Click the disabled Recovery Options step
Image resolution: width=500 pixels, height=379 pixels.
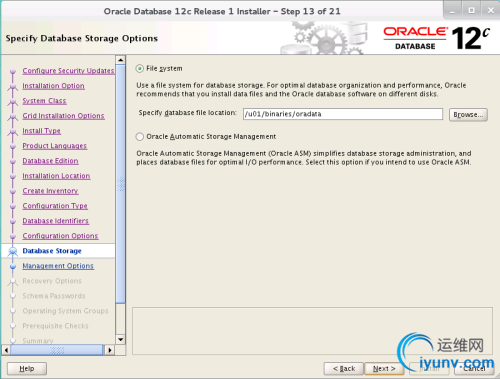[x=52, y=281]
